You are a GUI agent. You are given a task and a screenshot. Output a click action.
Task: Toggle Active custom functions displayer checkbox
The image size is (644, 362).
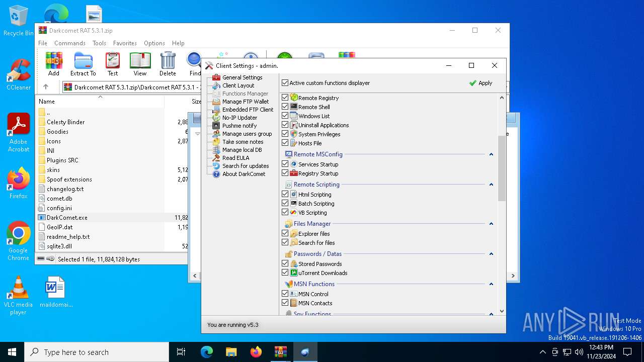pyautogui.click(x=285, y=83)
